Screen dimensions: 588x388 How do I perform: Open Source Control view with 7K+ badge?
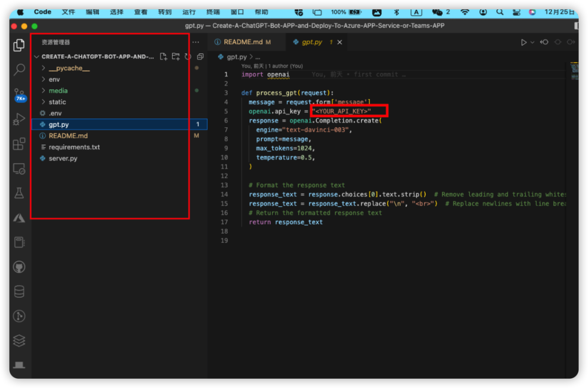[20, 95]
